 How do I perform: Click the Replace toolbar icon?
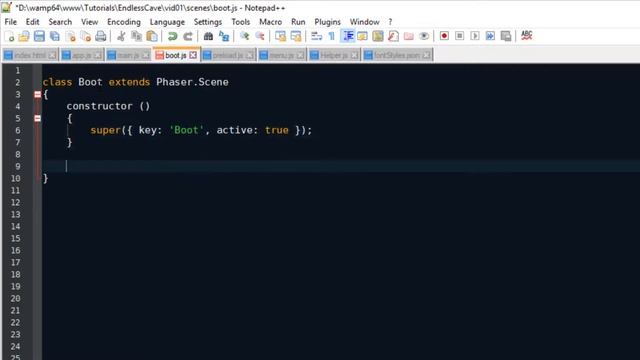pos(224,36)
